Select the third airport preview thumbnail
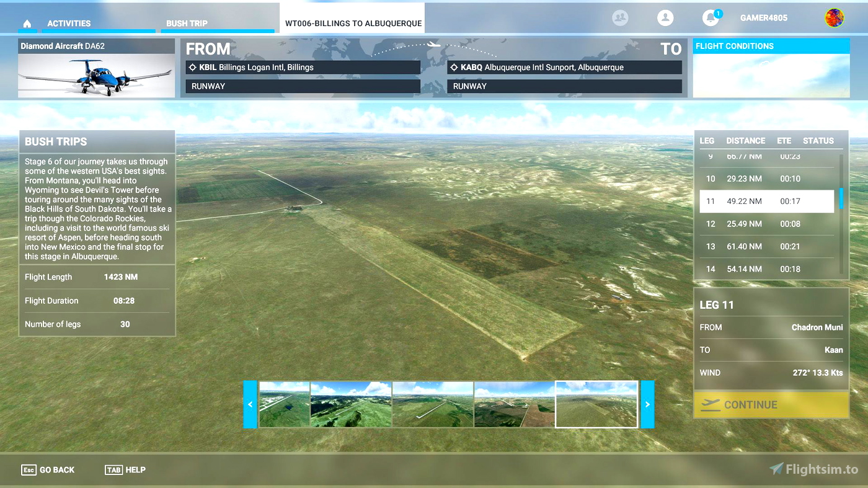This screenshot has height=488, width=868. pos(433,404)
